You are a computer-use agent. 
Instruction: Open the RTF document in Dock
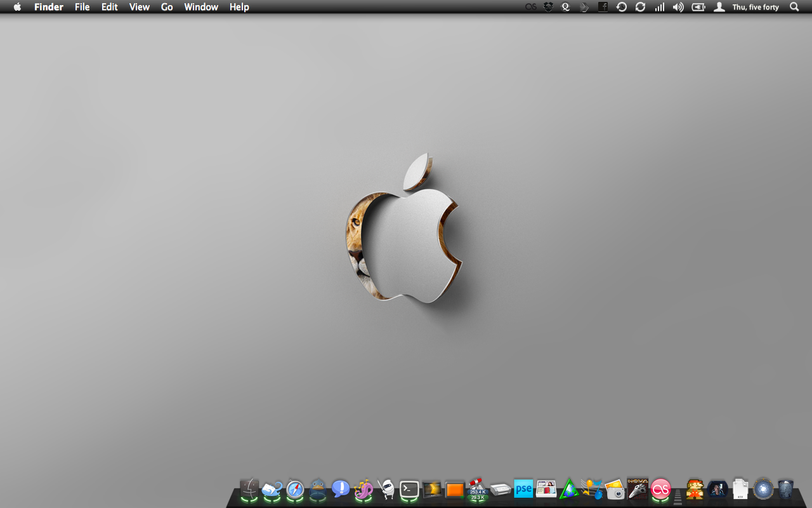(740, 489)
